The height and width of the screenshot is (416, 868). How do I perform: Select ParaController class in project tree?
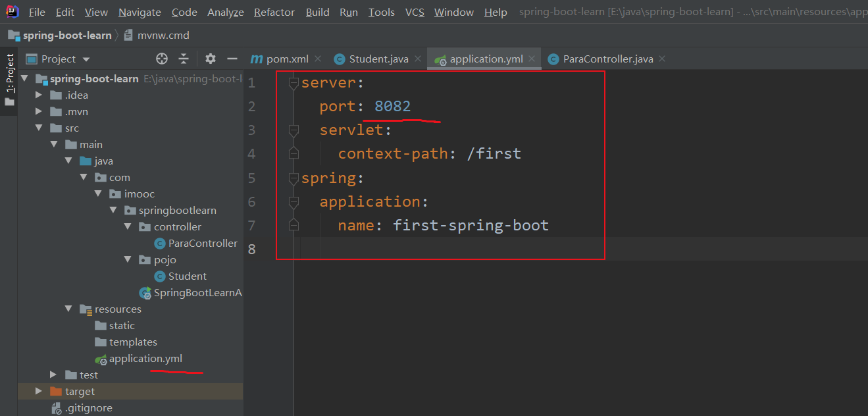coord(196,243)
